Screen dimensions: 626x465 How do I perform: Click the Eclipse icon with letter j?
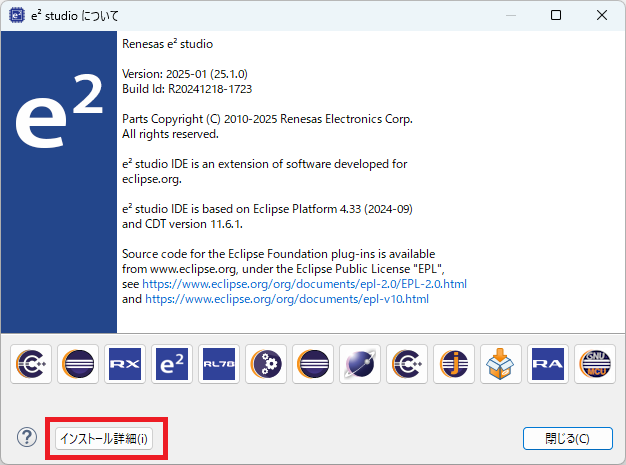pos(454,364)
